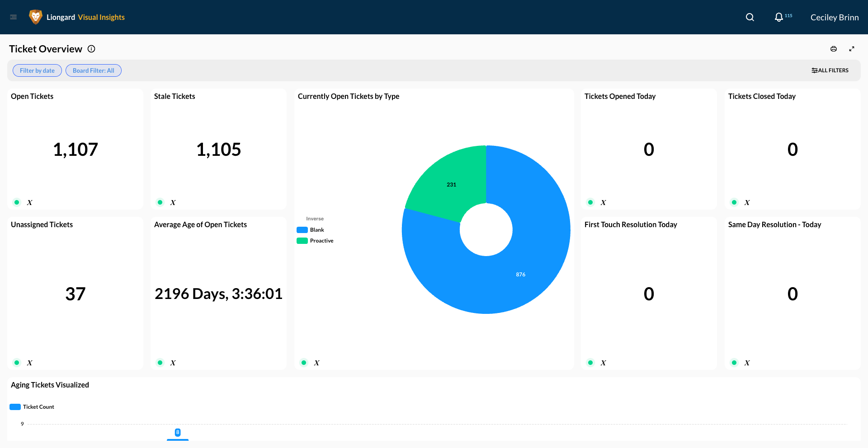
Task: Click the X icon on First Touch Resolution card
Action: click(x=604, y=363)
